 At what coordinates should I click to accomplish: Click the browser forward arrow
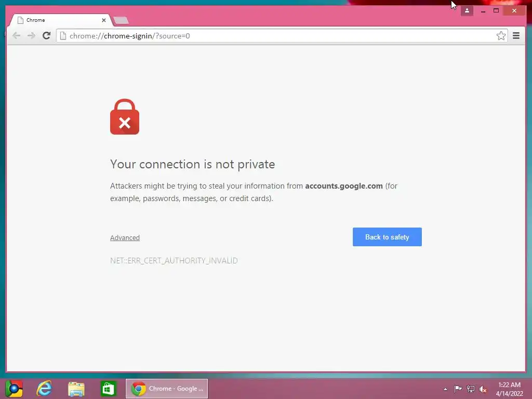tap(31, 36)
